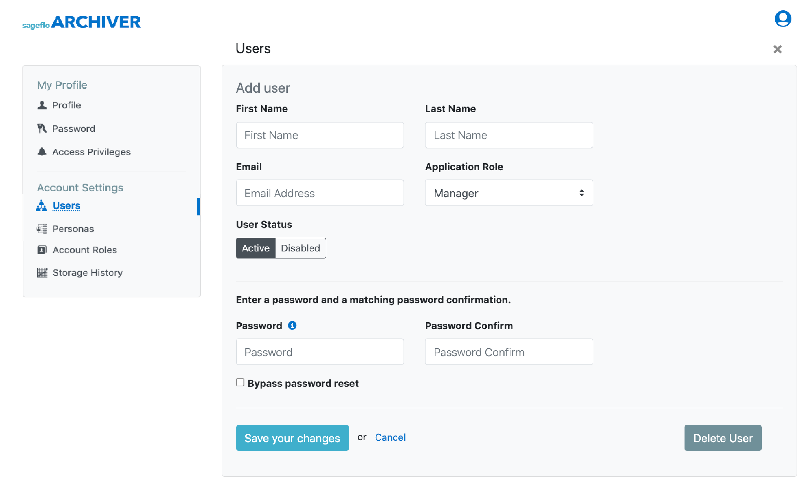Set user status to Active
812x504 pixels.
[256, 248]
